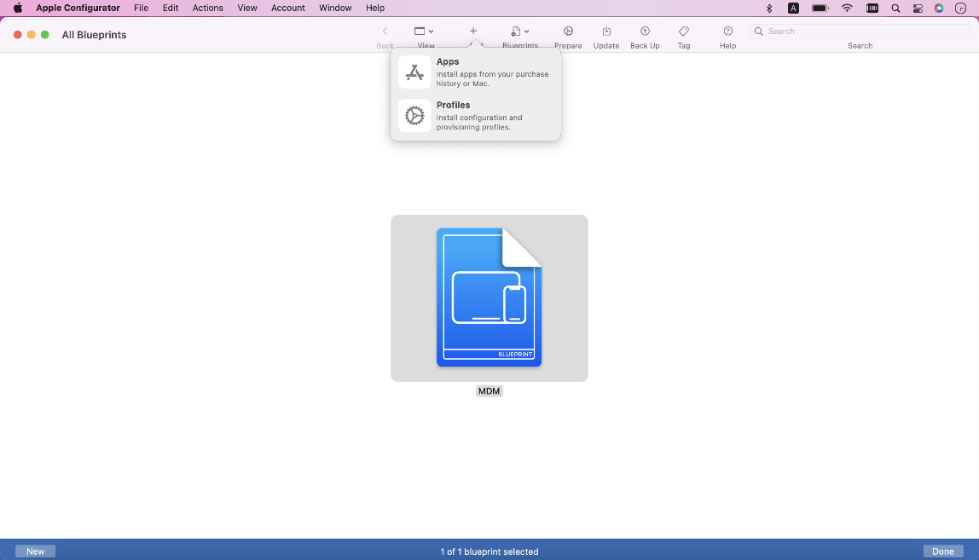979x560 pixels.
Task: Expand the Blueprints dropdown in toolbar
Action: (519, 32)
